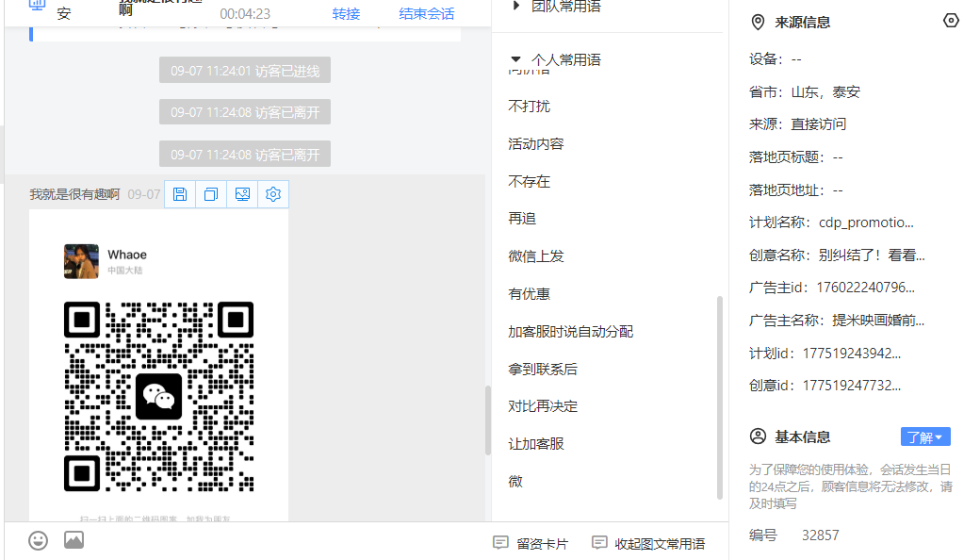Open the emoji picker
This screenshot has width=980, height=560.
(38, 540)
